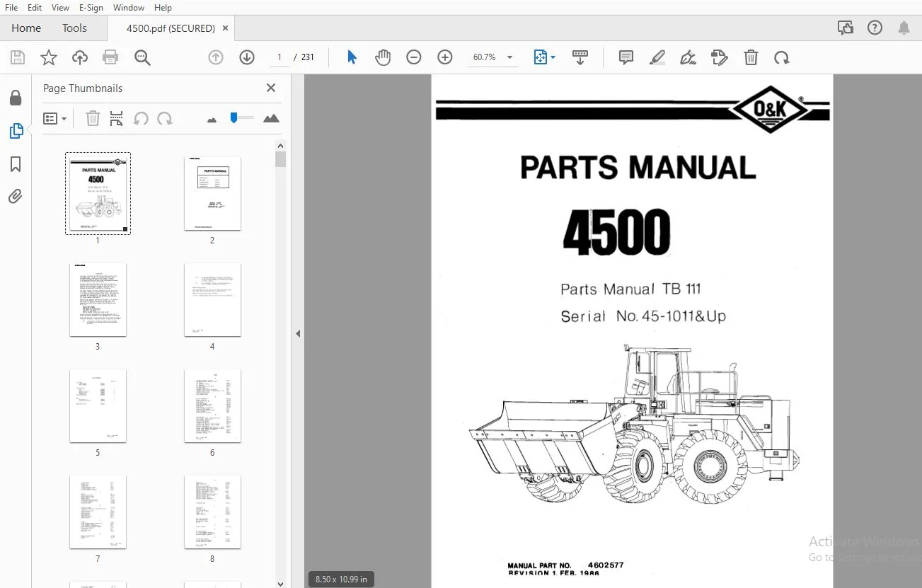Viewport: 922px width, 588px height.
Task: Switch to the Home tab
Action: pos(26,28)
